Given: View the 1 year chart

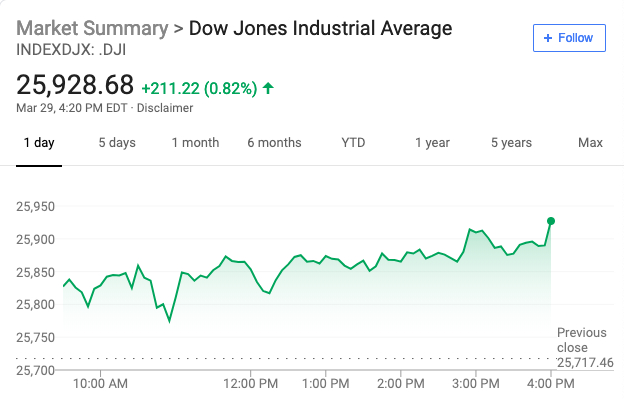Looking at the screenshot, I should [x=432, y=142].
